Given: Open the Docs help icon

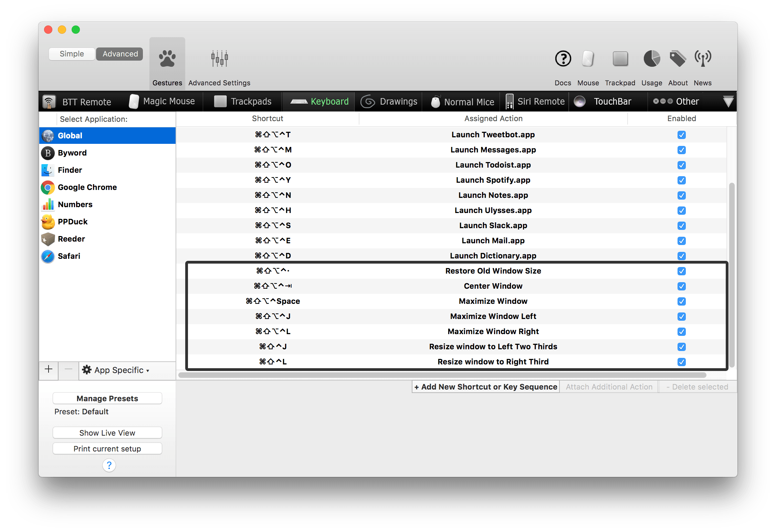Looking at the screenshot, I should [x=563, y=59].
